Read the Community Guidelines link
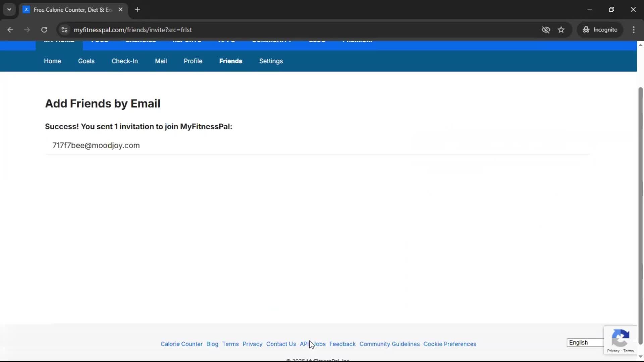Screen dimensions: 644x362 389,344
